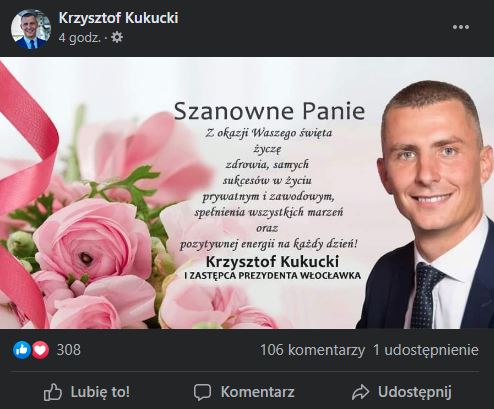Click the name Krzysztof Kukucki on the card
Viewport: 494px width, 409px height.
click(x=272, y=262)
